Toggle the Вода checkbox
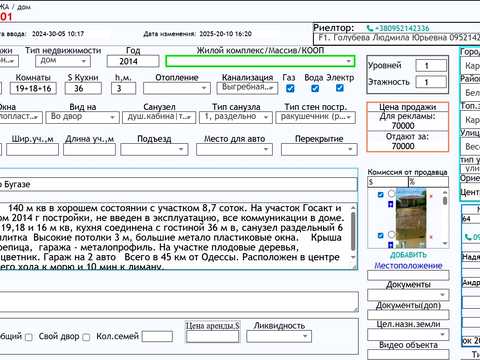Screen dimensions: 480x360 point(315,88)
